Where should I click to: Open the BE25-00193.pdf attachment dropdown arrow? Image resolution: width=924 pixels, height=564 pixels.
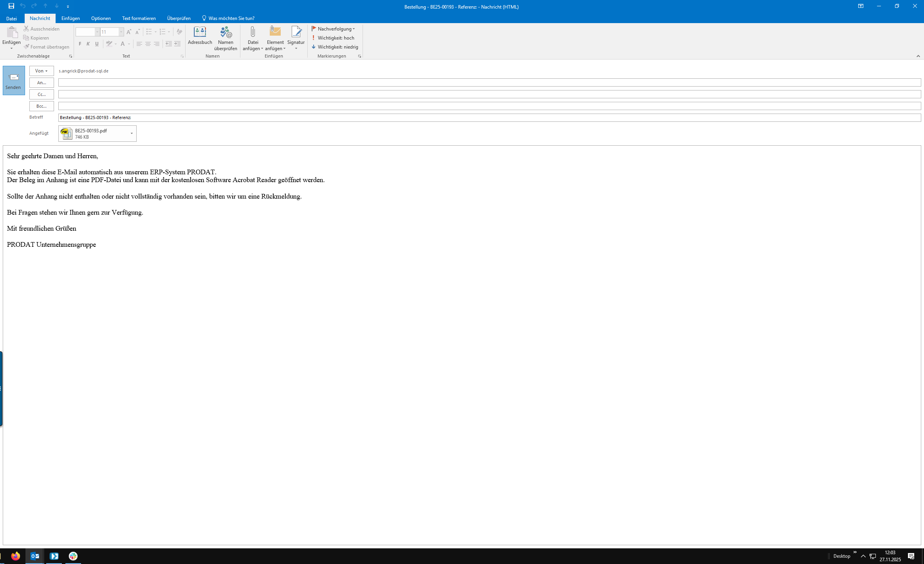132,134
